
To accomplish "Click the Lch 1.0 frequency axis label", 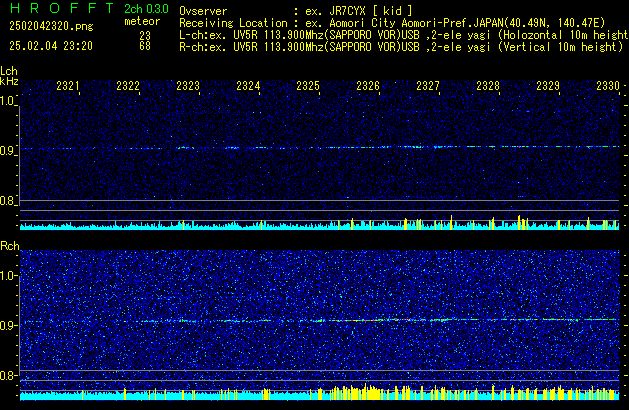I will pos(7,101).
